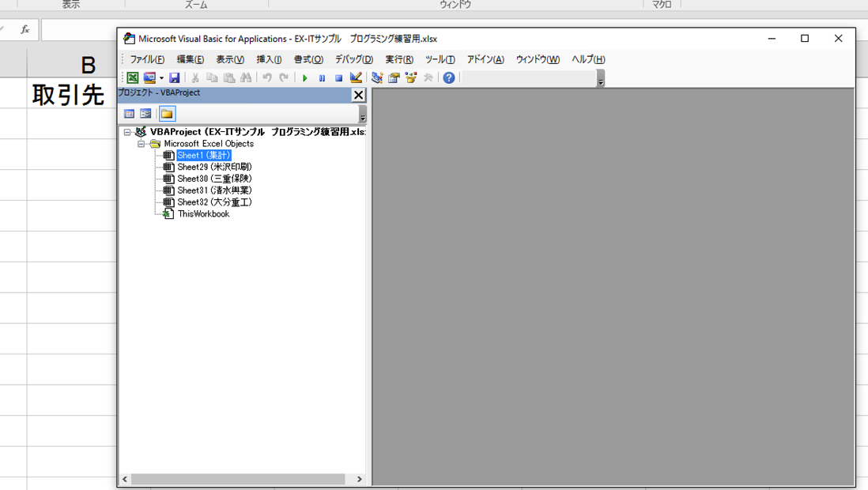
Task: Click the Insert UserForm toolbar icon
Action: (149, 78)
